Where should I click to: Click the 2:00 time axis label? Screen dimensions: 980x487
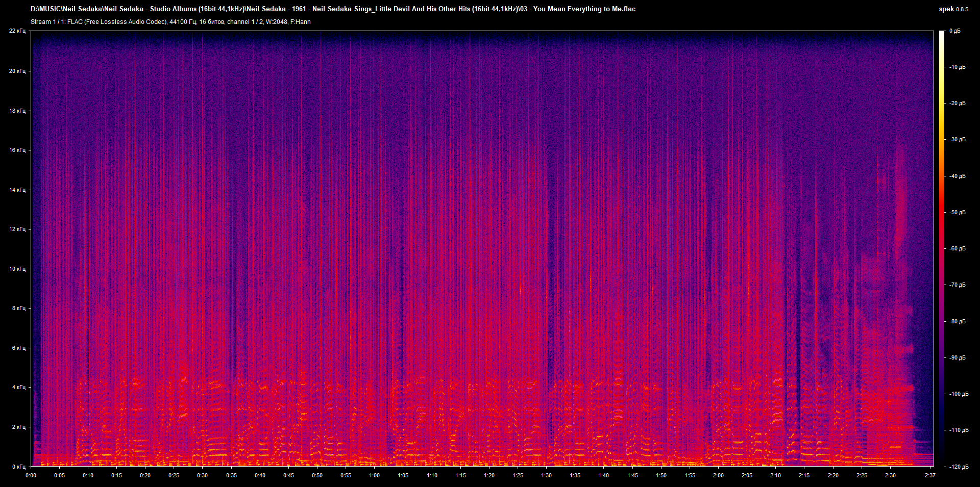(718, 475)
